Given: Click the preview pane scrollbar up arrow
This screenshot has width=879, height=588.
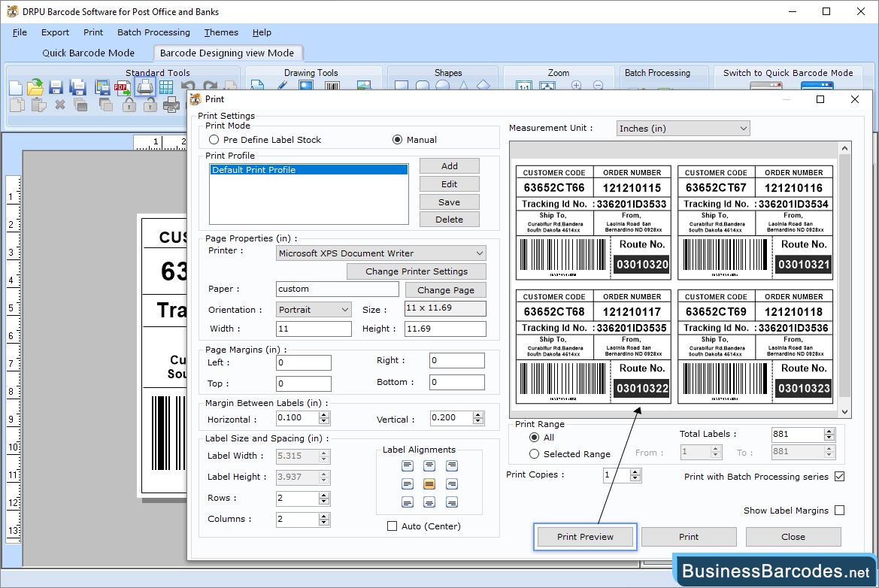Looking at the screenshot, I should [845, 149].
